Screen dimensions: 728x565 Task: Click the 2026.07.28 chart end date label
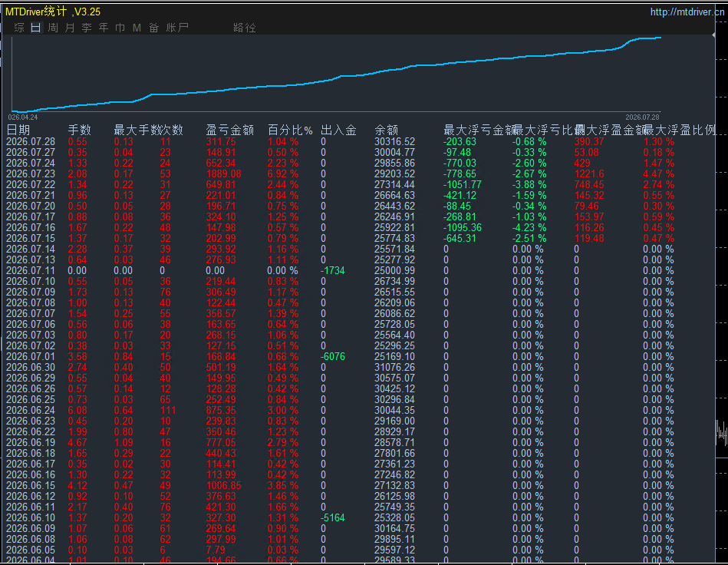642,117
